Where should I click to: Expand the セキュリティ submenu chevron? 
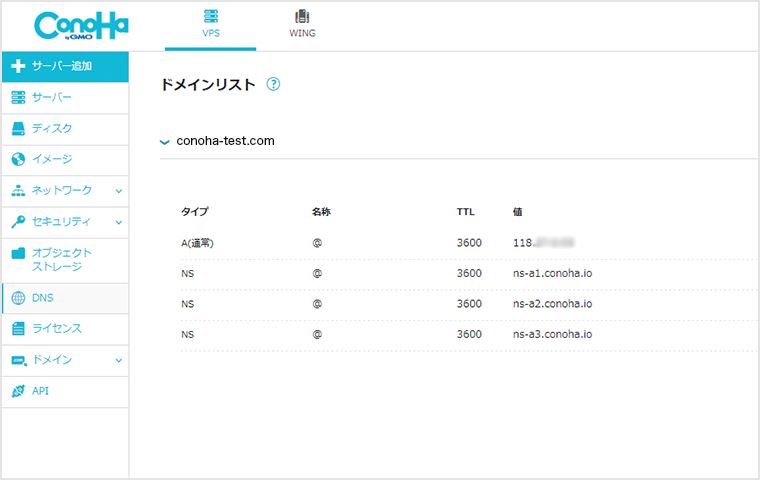click(118, 222)
